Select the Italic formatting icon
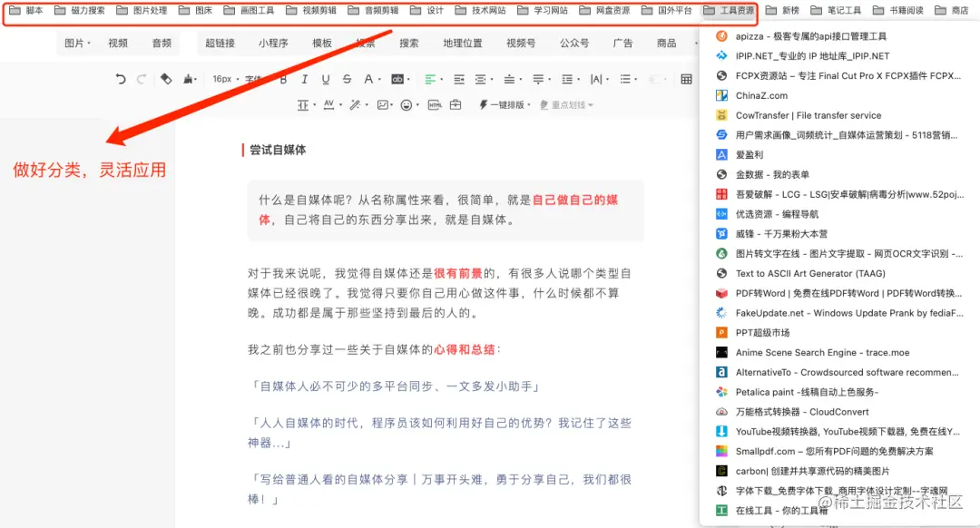Image resolution: width=980 pixels, height=528 pixels. click(304, 80)
